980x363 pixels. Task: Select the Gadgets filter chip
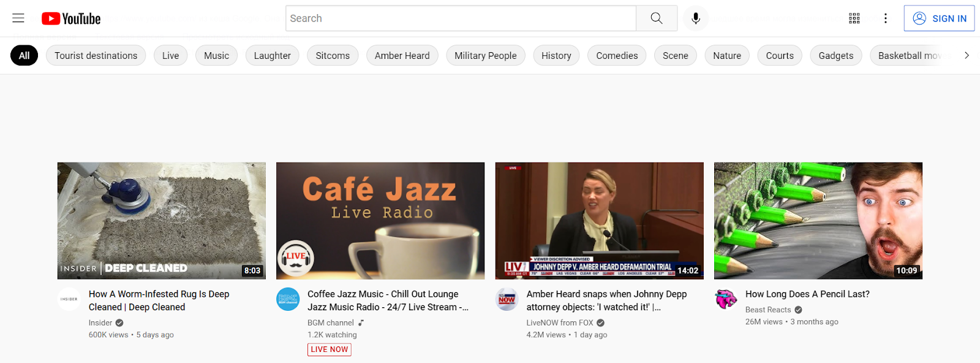pos(835,55)
